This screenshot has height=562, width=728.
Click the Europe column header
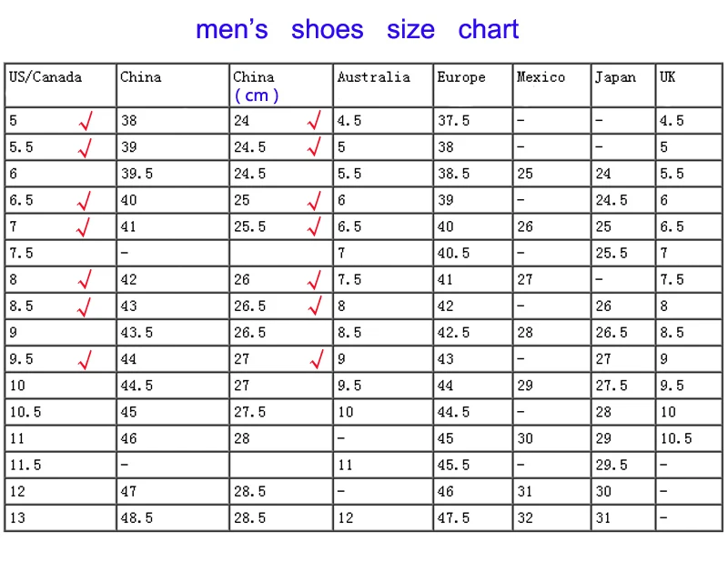461,77
